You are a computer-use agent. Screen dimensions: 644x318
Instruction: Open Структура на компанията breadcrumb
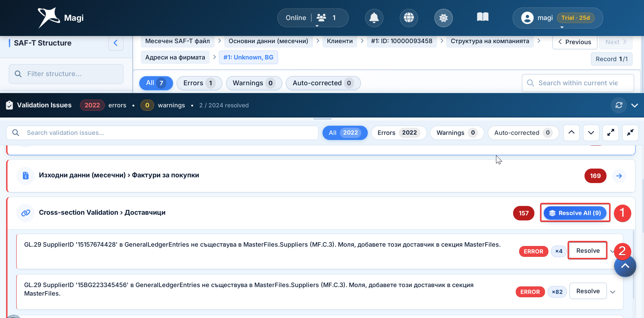[x=490, y=41]
